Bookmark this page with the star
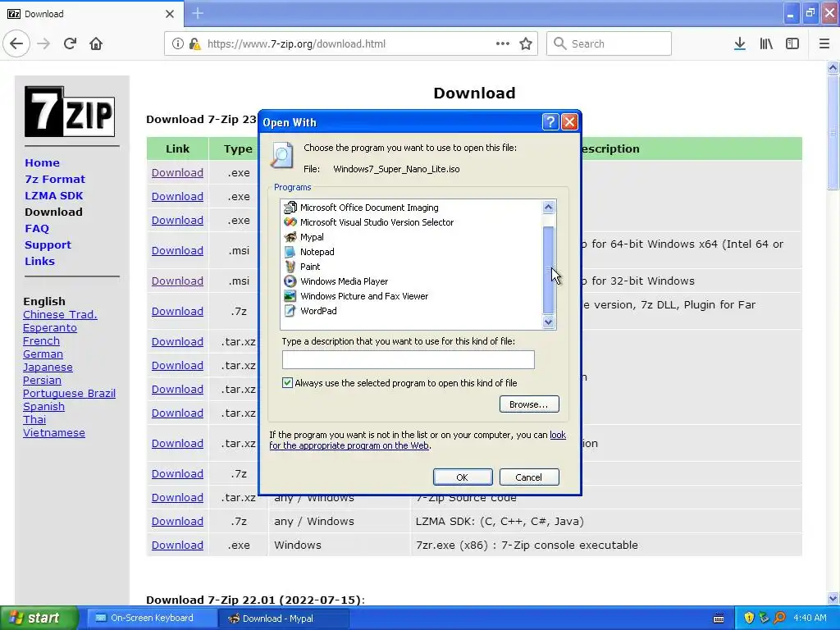 pos(526,43)
